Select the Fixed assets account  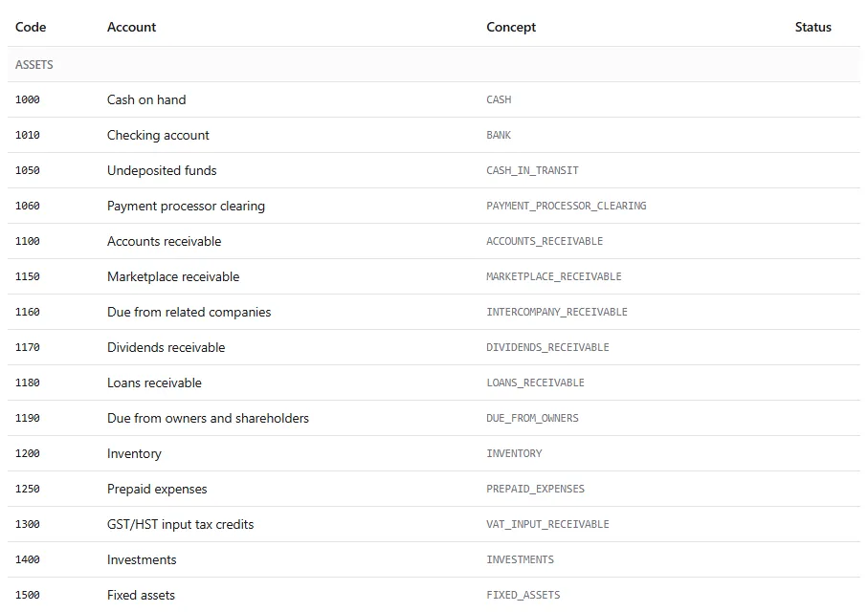[x=141, y=596]
